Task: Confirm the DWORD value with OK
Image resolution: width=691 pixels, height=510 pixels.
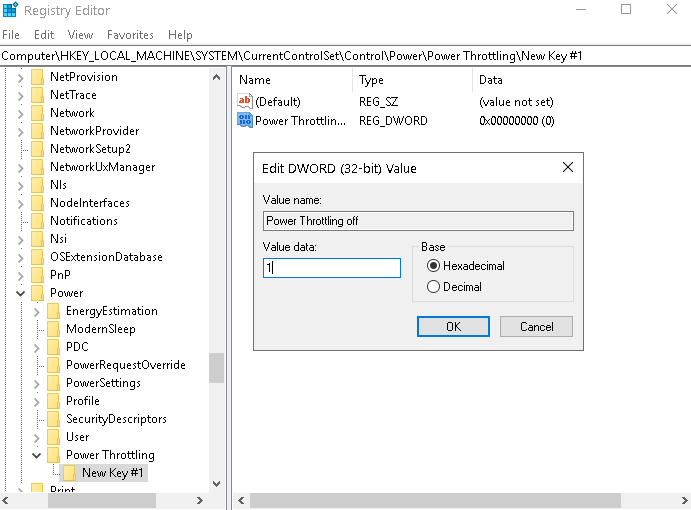Action: tap(453, 327)
